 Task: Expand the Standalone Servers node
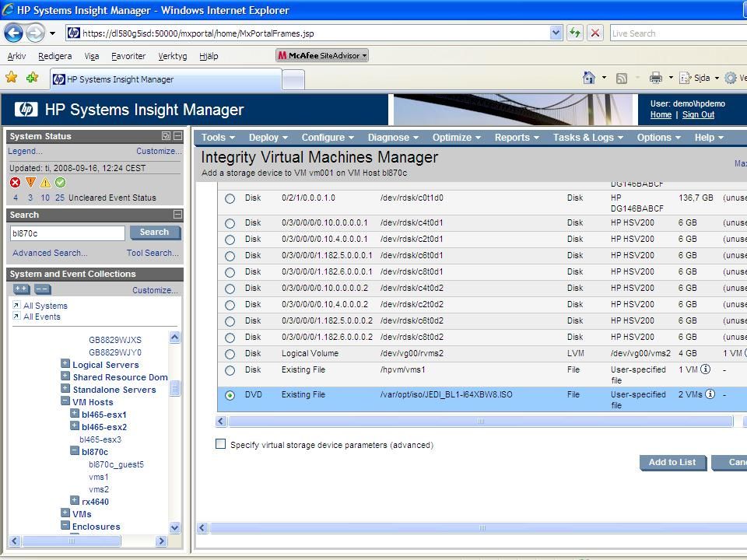click(x=65, y=388)
